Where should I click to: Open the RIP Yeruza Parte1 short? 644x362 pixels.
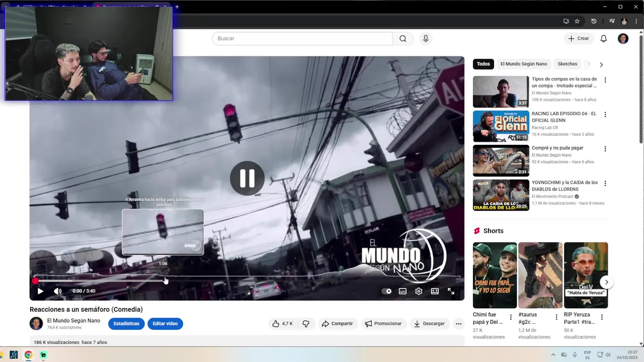[x=586, y=275]
